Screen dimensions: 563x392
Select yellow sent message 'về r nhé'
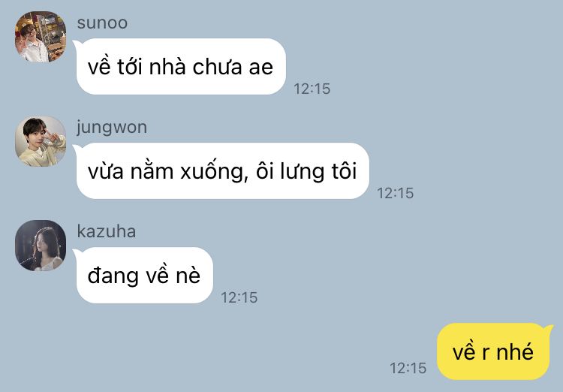[493, 351]
